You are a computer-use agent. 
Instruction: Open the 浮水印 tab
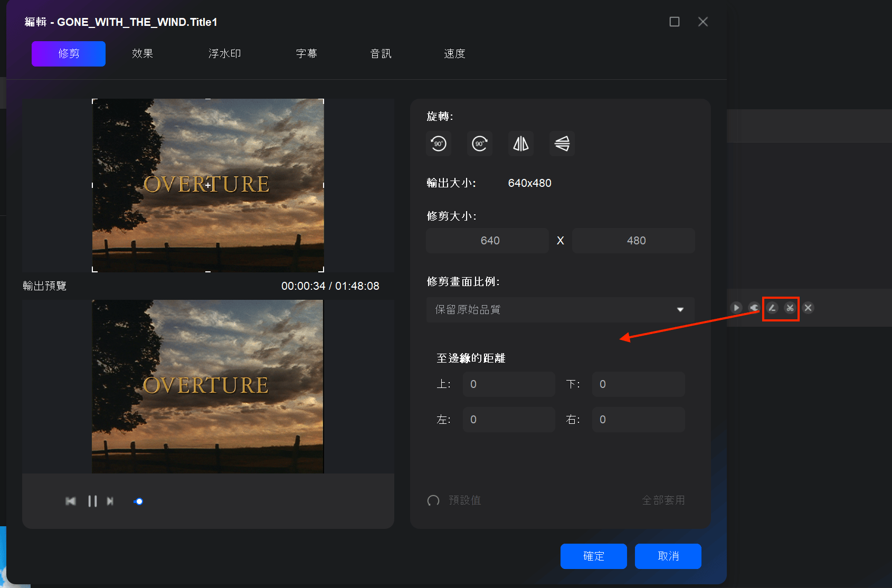[x=225, y=54]
